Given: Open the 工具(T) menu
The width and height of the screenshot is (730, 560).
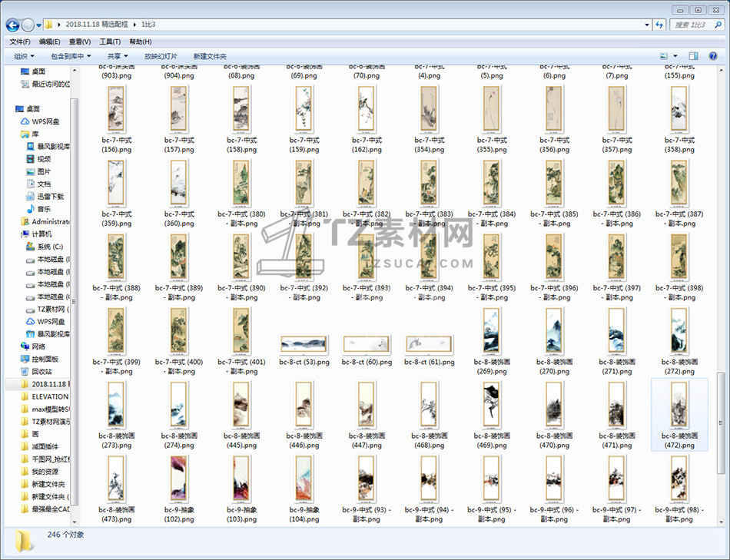Looking at the screenshot, I should (110, 41).
